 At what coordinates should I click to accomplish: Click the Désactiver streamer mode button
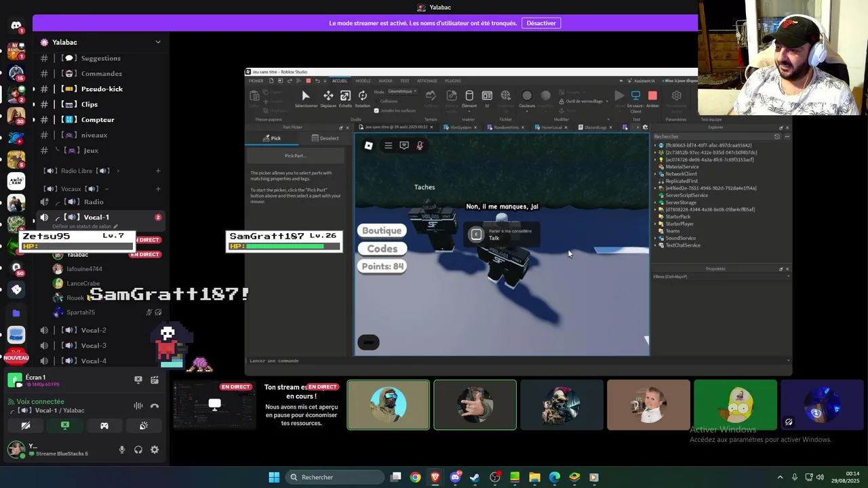coord(541,23)
